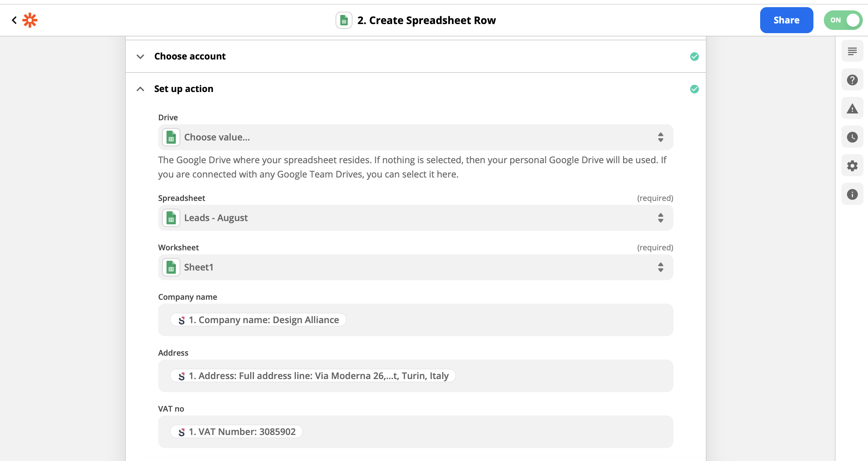Screen dimensions: 868x461
Task: Show warnings via the triangle alert icon
Action: click(x=852, y=109)
